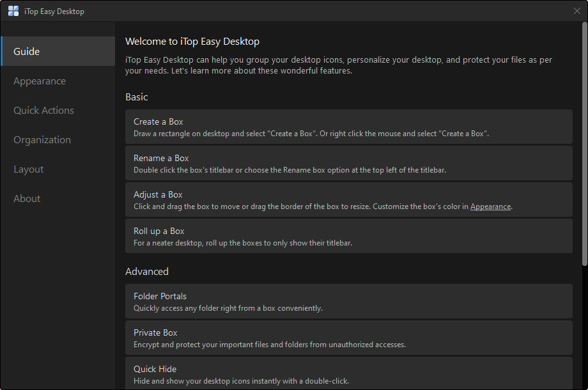Click the Advanced section heading
This screenshot has width=588, height=390.
(x=147, y=272)
